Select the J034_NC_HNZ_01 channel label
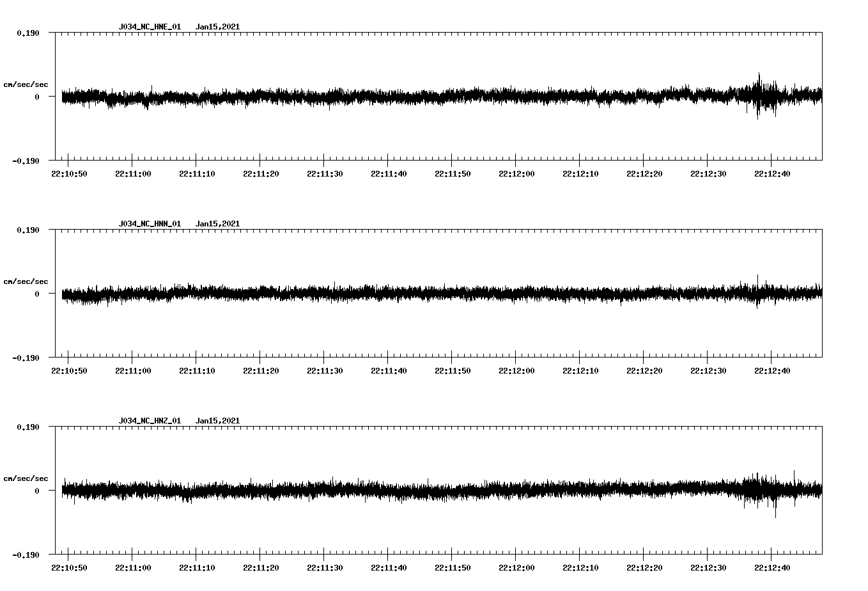 coord(149,421)
